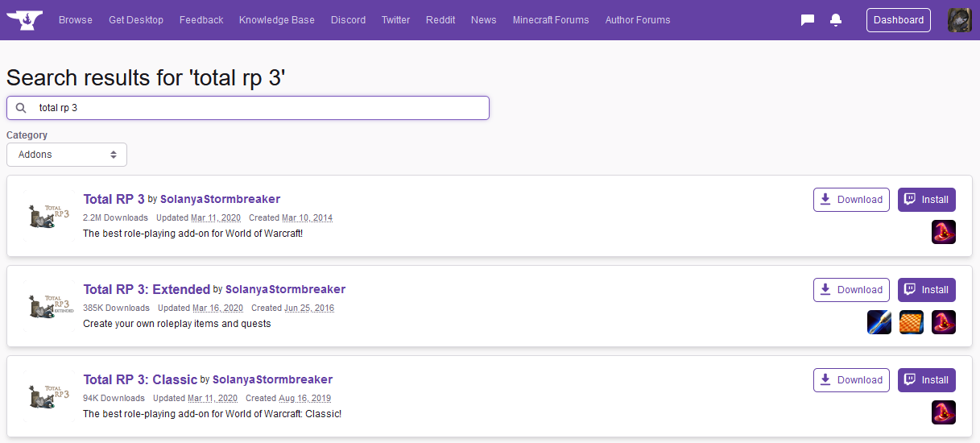The image size is (980, 443).
Task: Download Total RP 3: Classic
Action: pyautogui.click(x=851, y=380)
